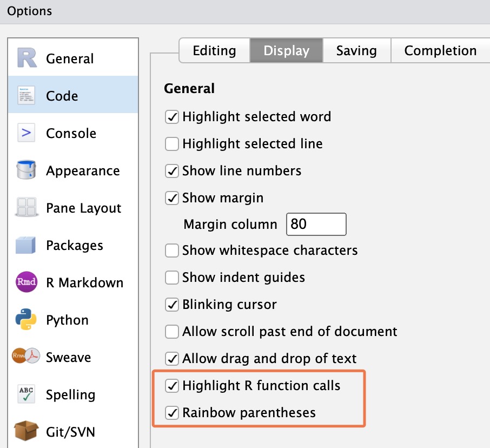Switch to the Editing tab

(x=214, y=50)
